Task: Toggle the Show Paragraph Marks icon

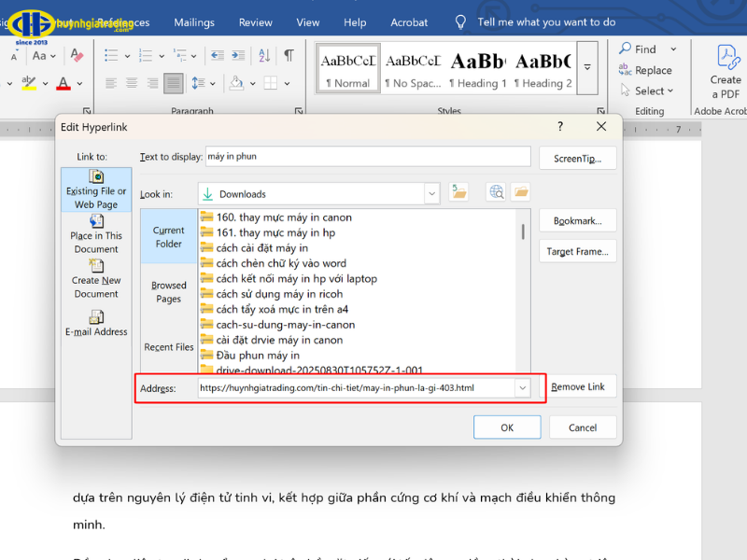Action: click(289, 56)
